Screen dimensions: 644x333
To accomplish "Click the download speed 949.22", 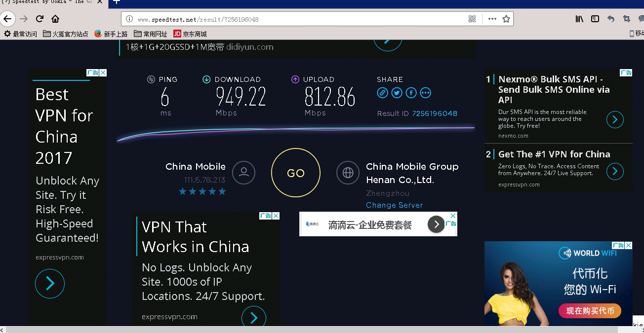I will pos(241,97).
